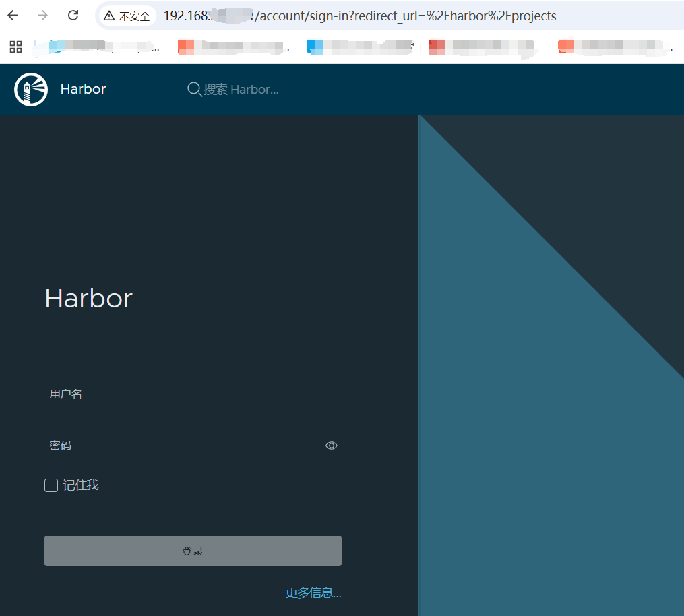Viewport: 684px width, 616px height.
Task: Click the Harbor header title text
Action: click(83, 89)
